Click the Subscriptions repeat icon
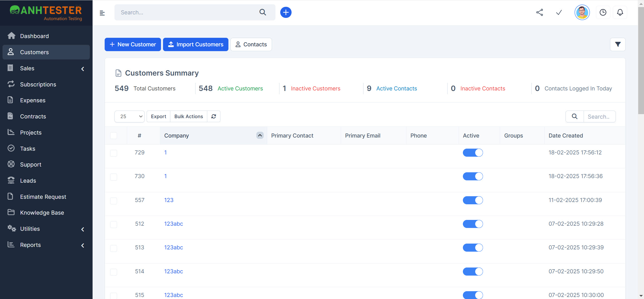The image size is (644, 299). pyautogui.click(x=11, y=84)
